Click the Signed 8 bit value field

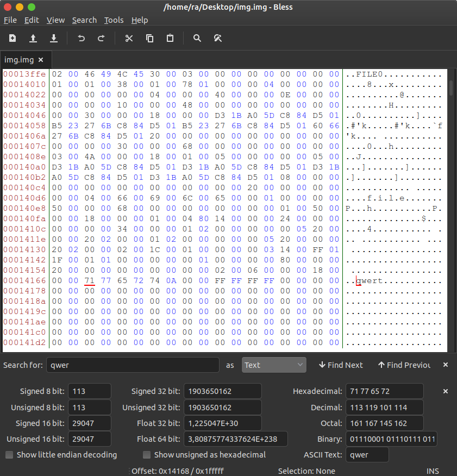tap(90, 391)
